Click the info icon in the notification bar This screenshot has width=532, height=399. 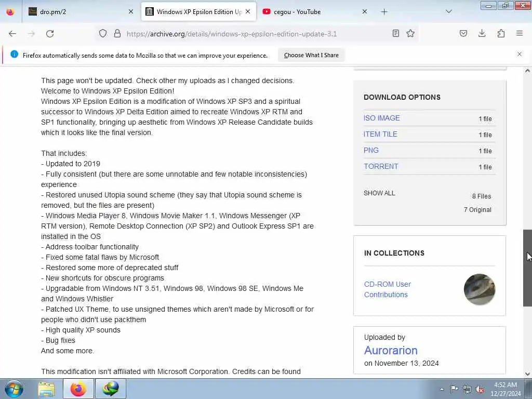[x=14, y=54]
